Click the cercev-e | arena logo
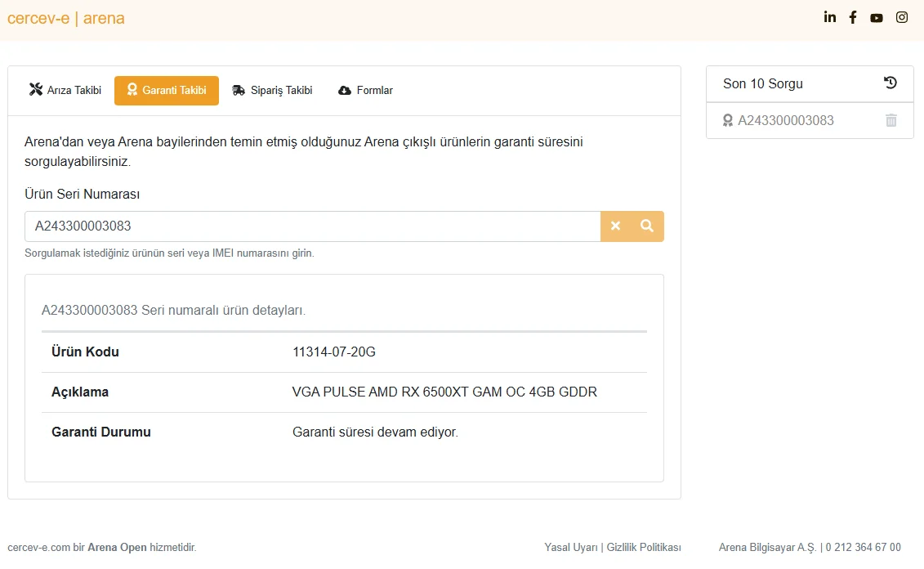 coord(66,18)
